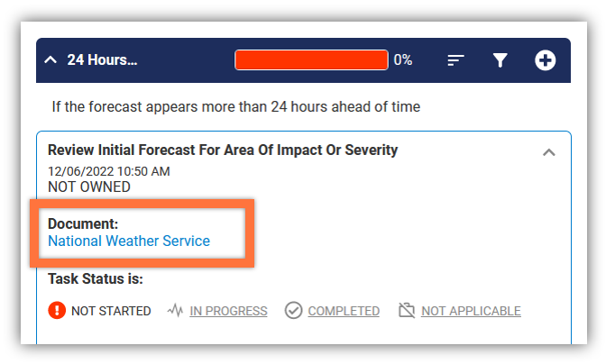Collapse the Review Initial Forecast task
The height and width of the screenshot is (364, 606).
[x=549, y=152]
